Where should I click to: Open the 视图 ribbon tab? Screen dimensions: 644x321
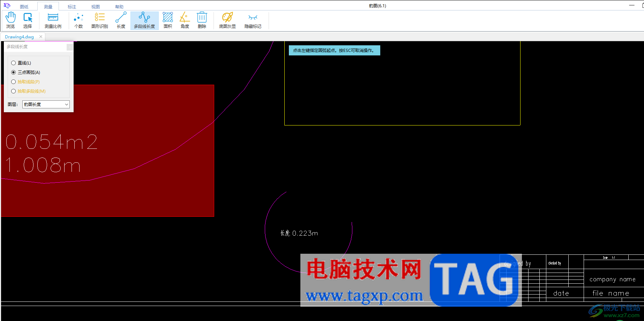point(96,7)
